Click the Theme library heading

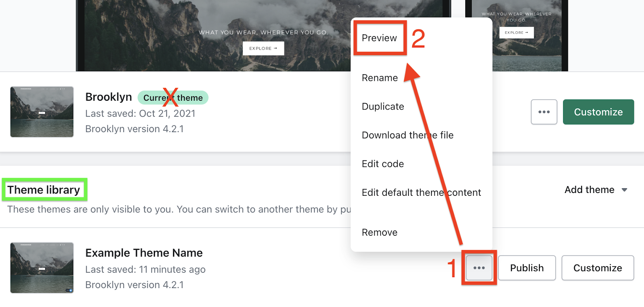[43, 190]
